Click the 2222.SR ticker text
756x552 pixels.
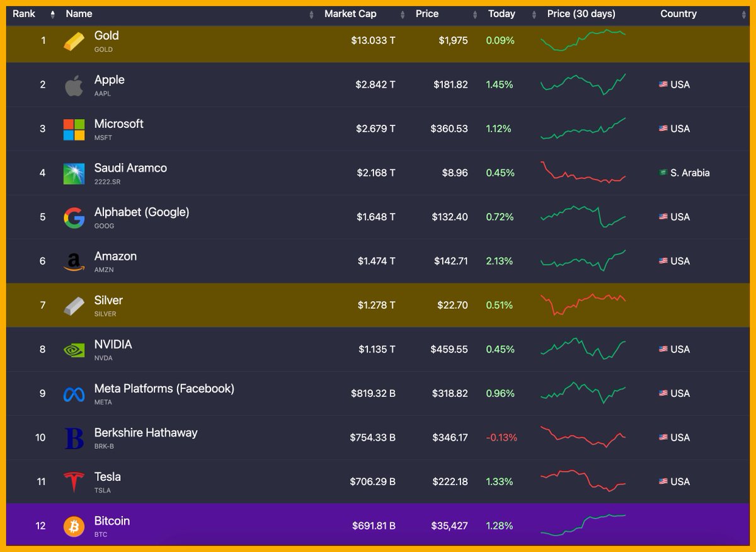click(108, 181)
